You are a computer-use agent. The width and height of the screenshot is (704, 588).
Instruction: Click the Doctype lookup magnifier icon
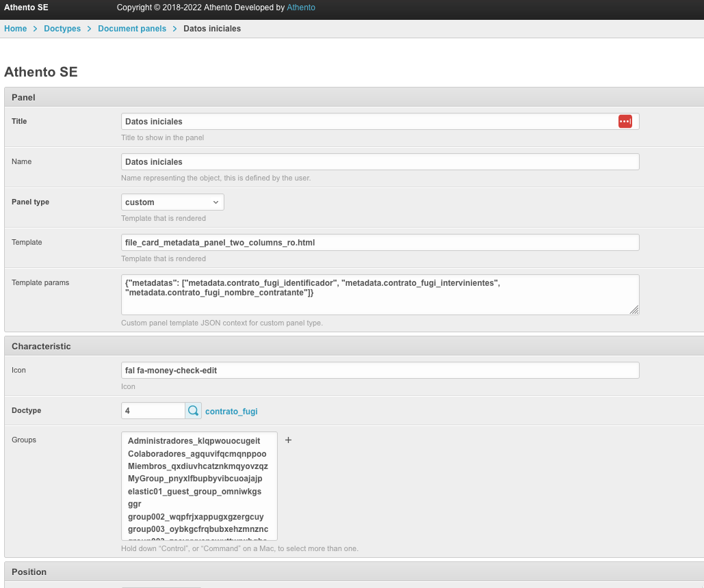click(x=194, y=411)
